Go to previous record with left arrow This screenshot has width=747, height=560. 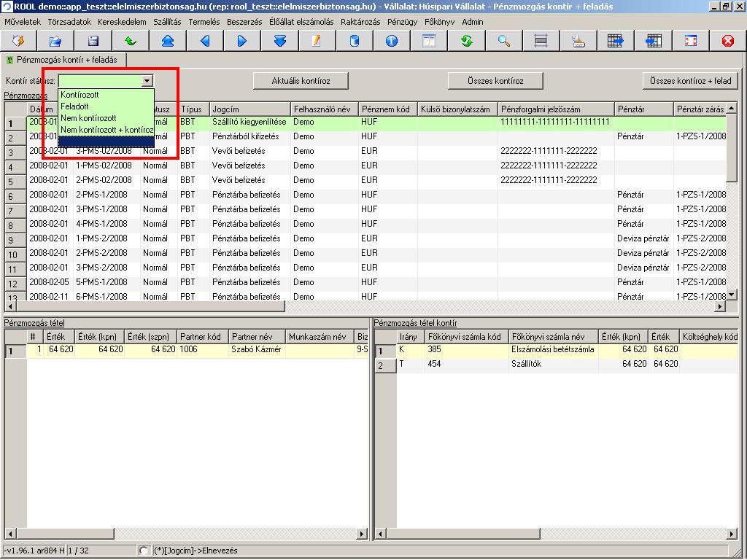point(205,41)
